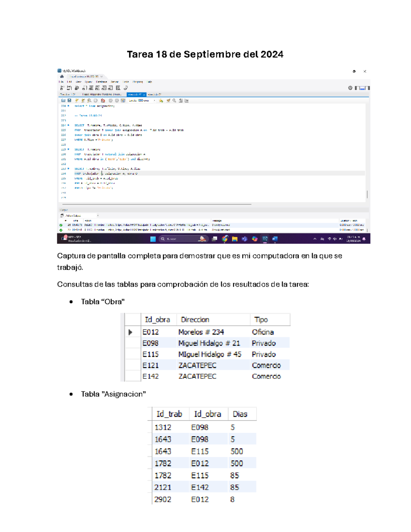Screen dimensions: 411x532
Task: Open the Server menu in menu bar
Action: click(115, 82)
